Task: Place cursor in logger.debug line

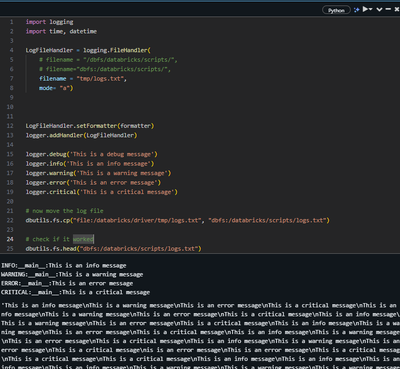Action: 91,154
